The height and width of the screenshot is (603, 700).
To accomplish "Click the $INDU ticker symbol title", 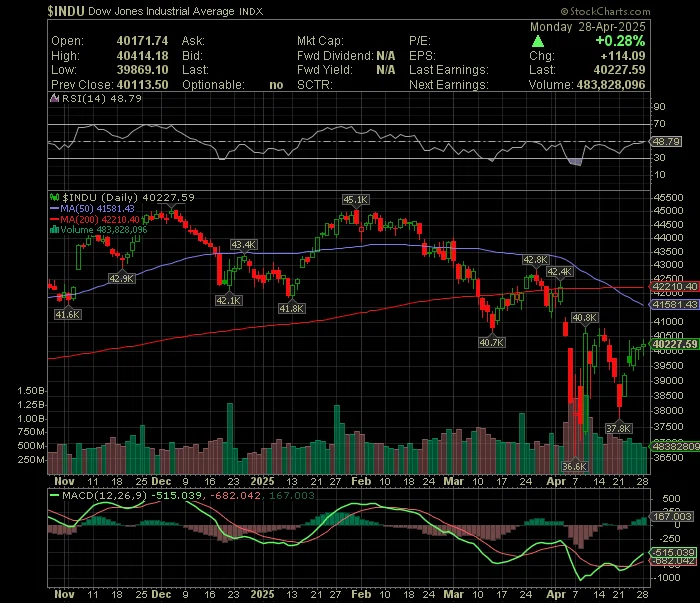I will tap(66, 11).
